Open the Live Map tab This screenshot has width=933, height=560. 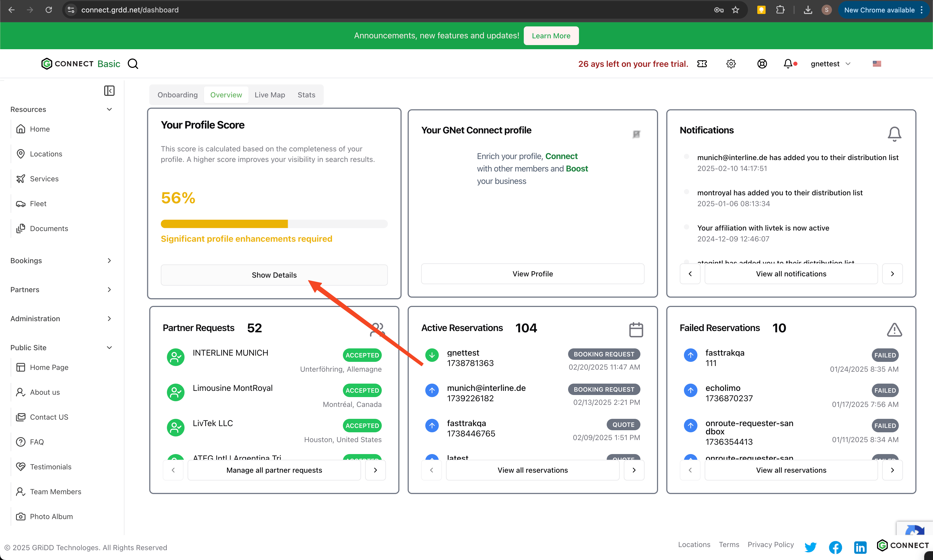[x=270, y=95]
